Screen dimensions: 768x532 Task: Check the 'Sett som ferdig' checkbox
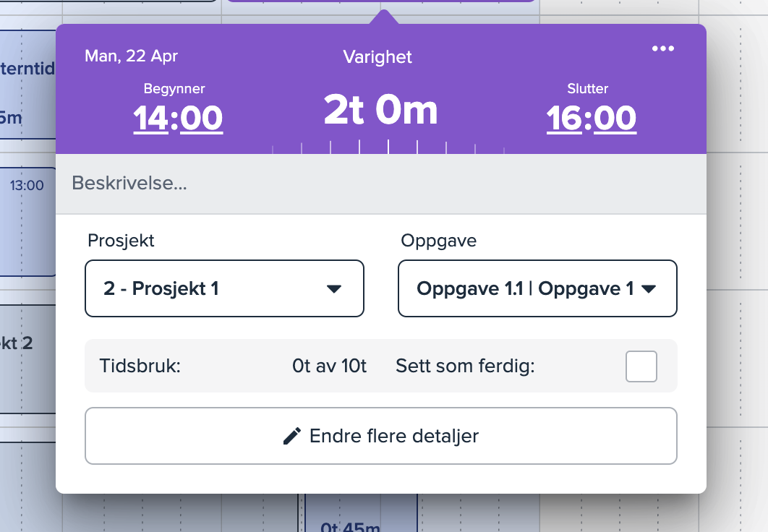[641, 366]
